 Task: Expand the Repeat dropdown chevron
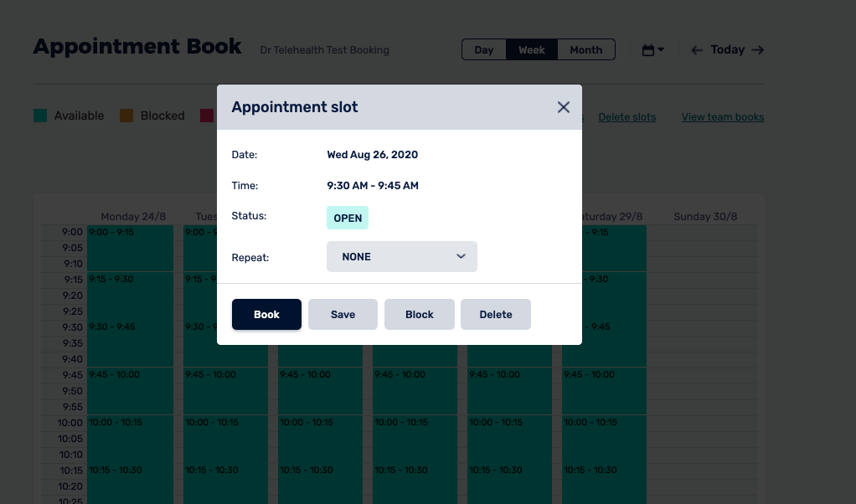461,256
